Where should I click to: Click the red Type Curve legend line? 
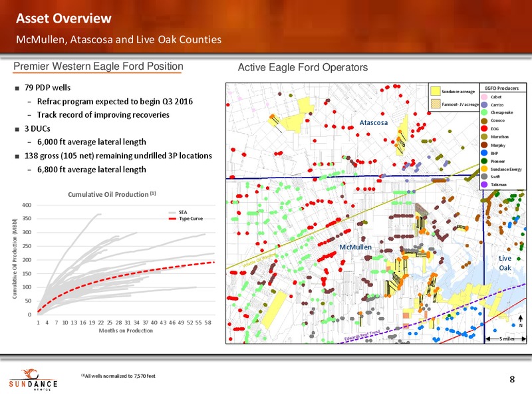[x=172, y=219]
